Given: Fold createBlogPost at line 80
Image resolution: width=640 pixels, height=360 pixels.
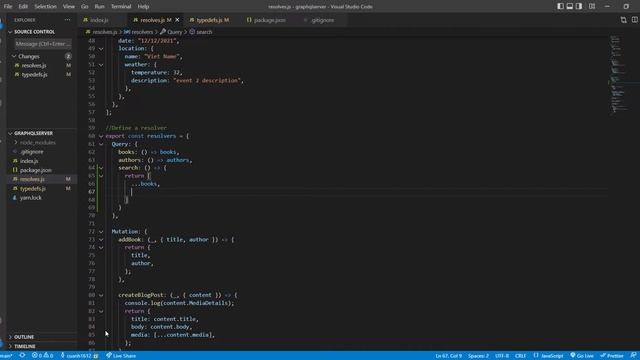Looking at the screenshot, I should [101, 295].
